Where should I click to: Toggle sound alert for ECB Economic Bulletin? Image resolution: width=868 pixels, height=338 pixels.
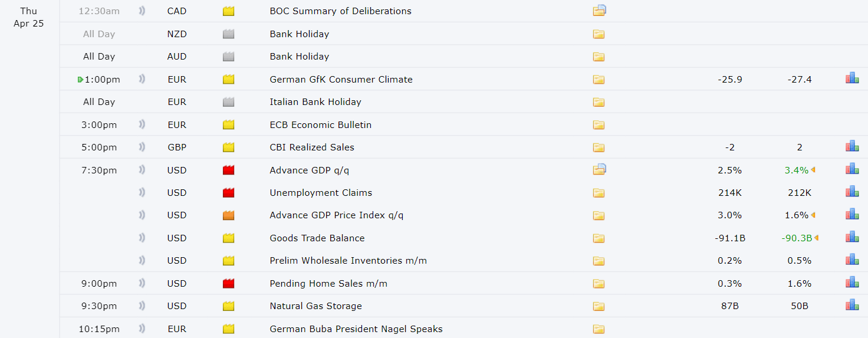(142, 124)
